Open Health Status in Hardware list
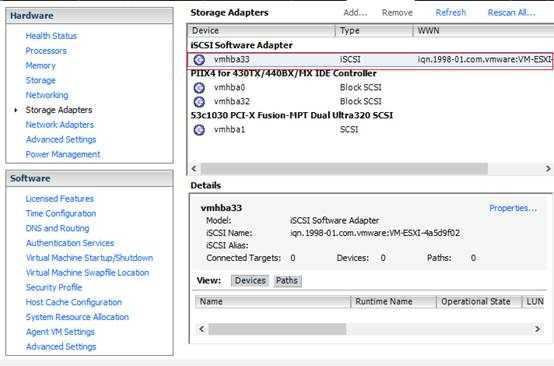Image resolution: width=554 pixels, height=366 pixels. 51,36
